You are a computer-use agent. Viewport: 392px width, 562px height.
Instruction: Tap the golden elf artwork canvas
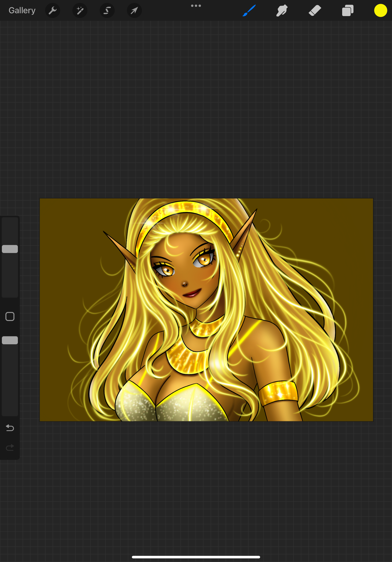206,310
